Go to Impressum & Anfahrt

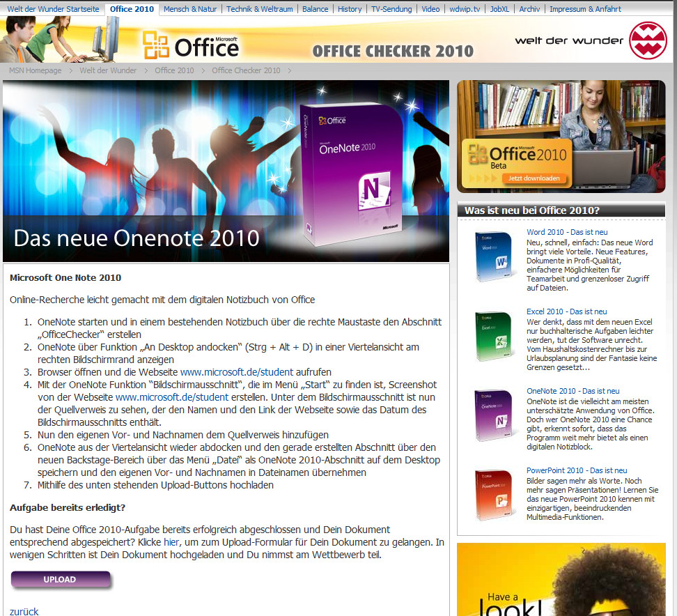[x=586, y=9]
